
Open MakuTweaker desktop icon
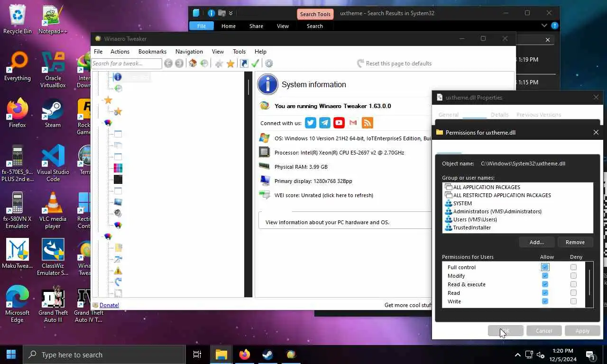18,254
